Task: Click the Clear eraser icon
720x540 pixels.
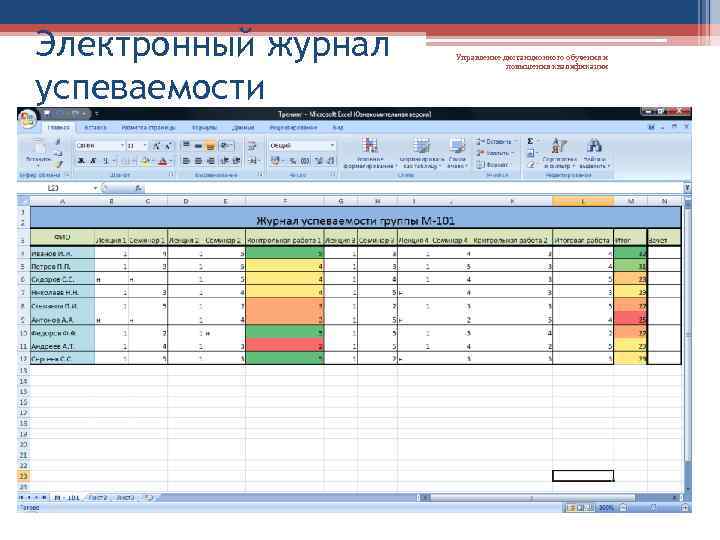Action: [531, 164]
